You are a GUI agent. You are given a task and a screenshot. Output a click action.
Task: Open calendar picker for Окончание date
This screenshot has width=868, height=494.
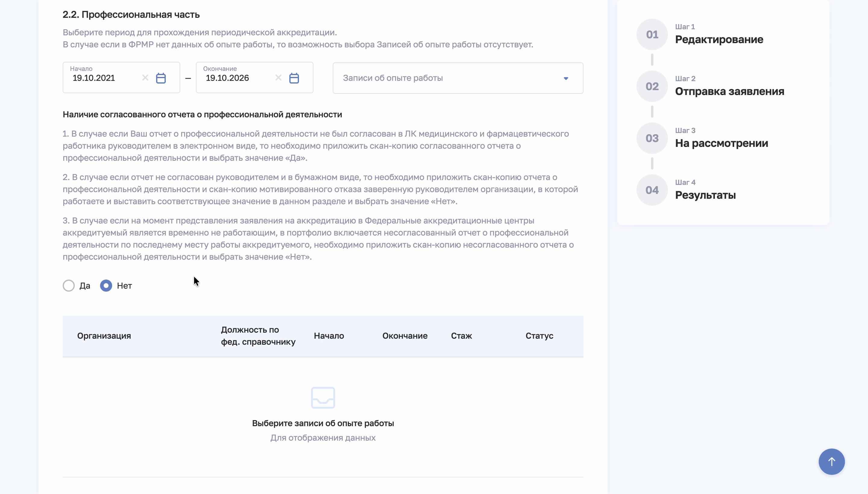(x=294, y=78)
